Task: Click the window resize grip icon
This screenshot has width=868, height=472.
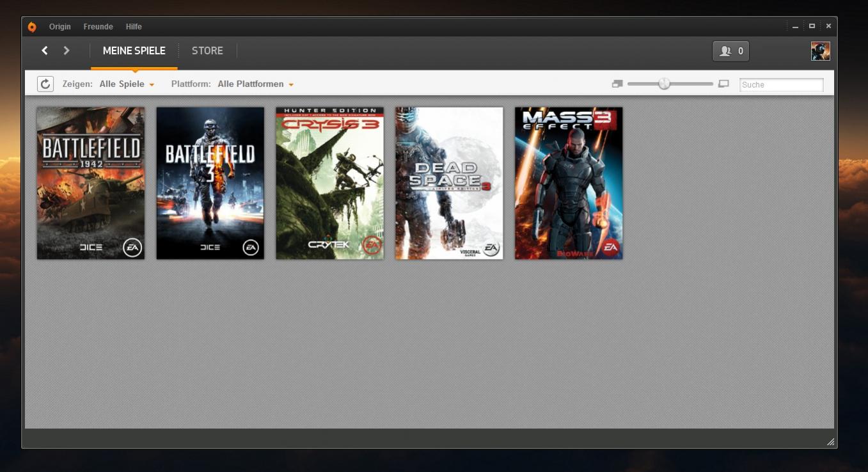Action: (830, 441)
